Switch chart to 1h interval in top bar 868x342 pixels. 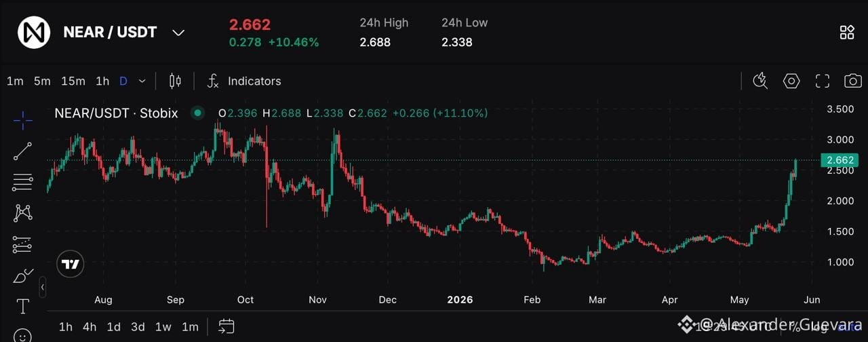pos(102,81)
